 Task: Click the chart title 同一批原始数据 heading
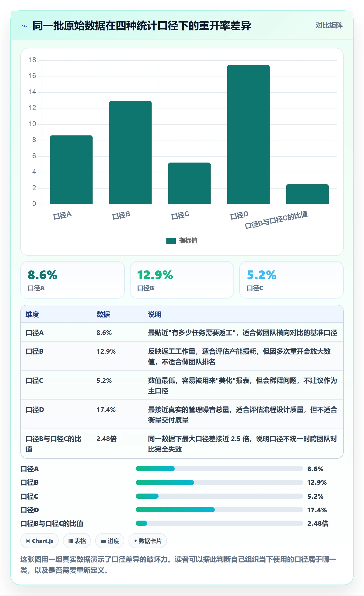tap(142, 26)
